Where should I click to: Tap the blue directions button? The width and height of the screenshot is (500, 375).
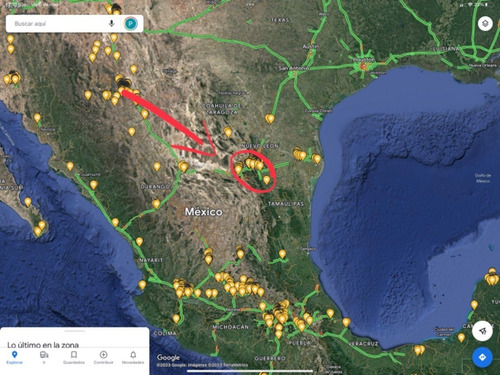pos(482,357)
